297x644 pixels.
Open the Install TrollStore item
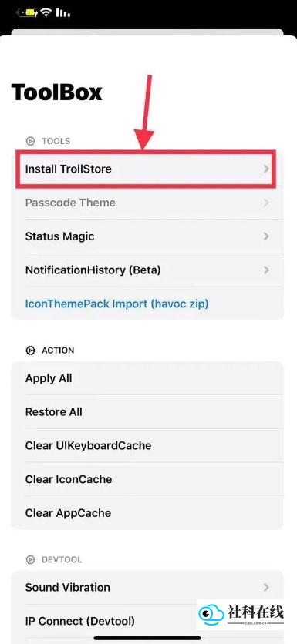(146, 169)
